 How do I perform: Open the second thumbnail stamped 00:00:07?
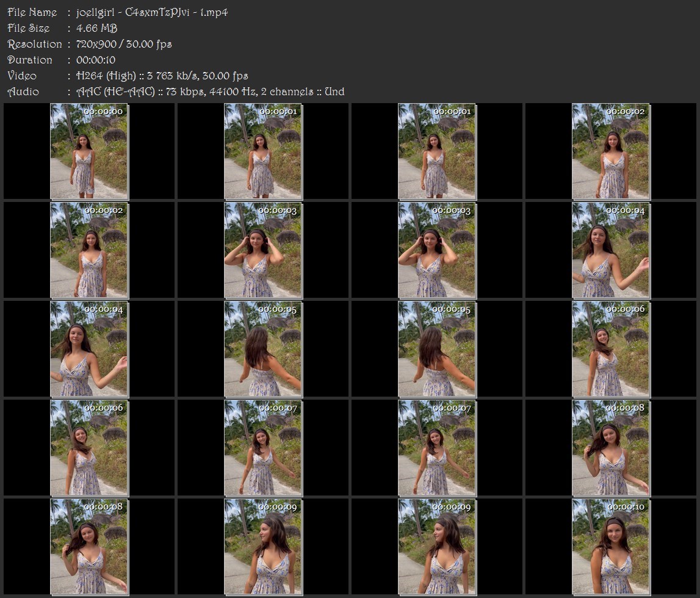click(437, 448)
